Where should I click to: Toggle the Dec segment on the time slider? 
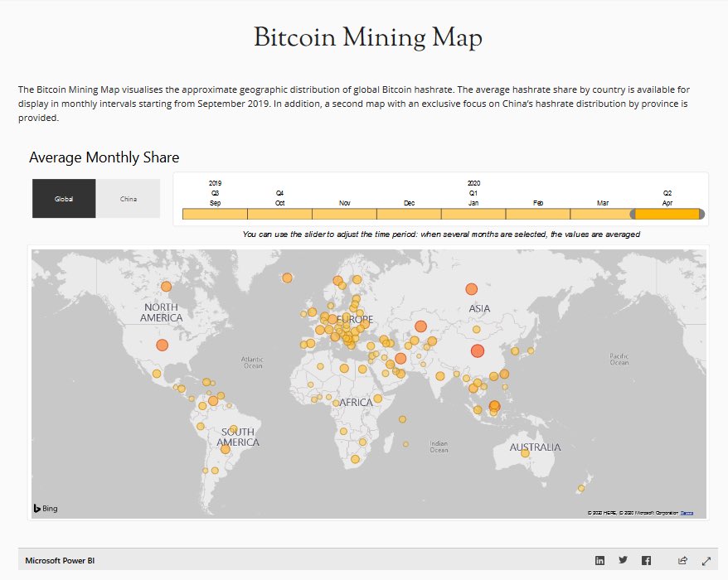point(407,213)
